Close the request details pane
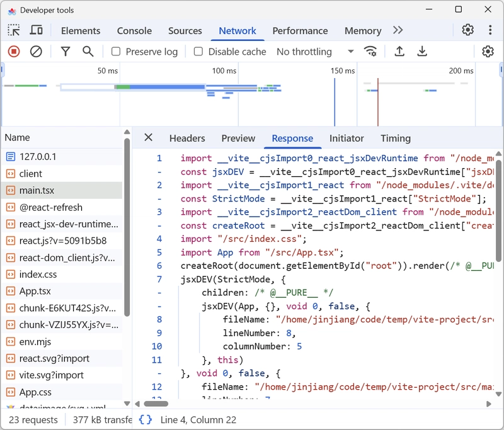Viewport: 504px width, 430px height. pos(148,137)
